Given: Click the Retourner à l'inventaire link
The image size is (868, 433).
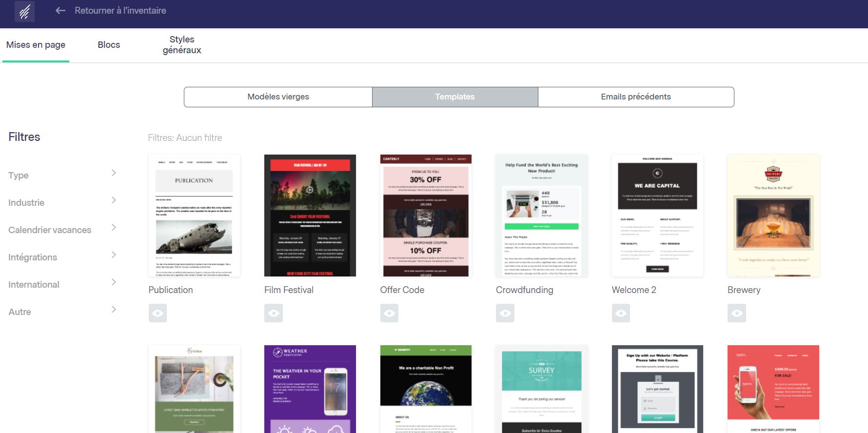Looking at the screenshot, I should pos(120,11).
